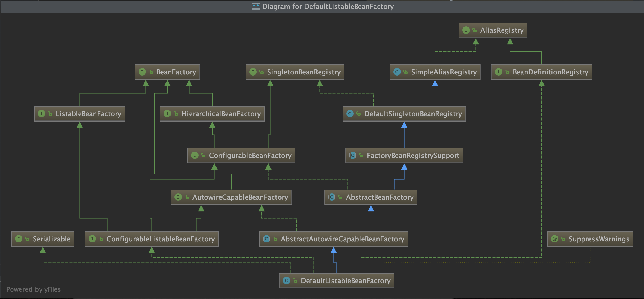Click abstract class icon on AbstractBeanFactory
This screenshot has width=644, height=299.
click(x=332, y=197)
